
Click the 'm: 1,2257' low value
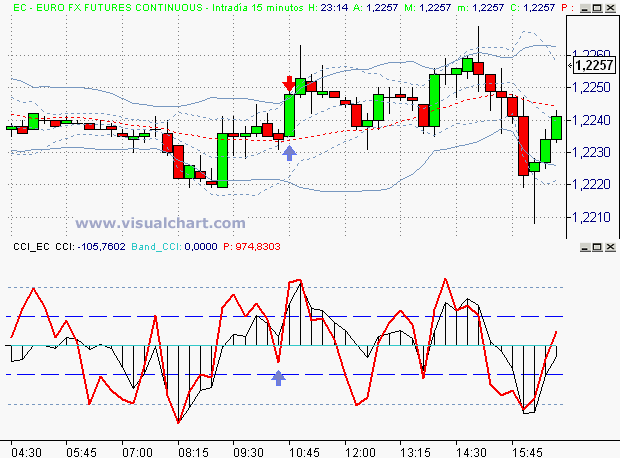coord(480,8)
